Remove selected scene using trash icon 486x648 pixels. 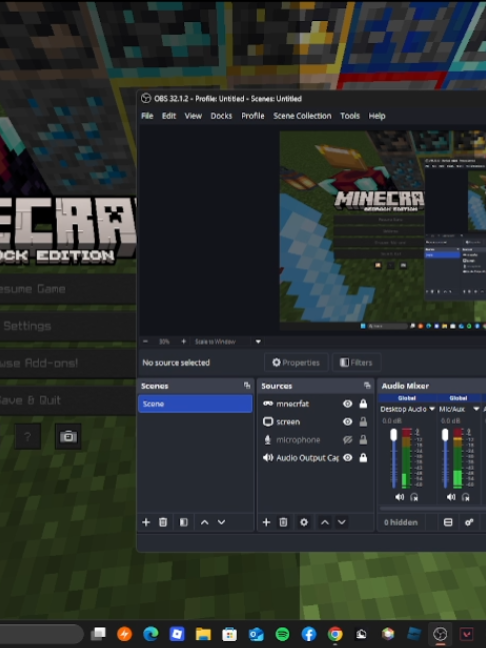163,522
